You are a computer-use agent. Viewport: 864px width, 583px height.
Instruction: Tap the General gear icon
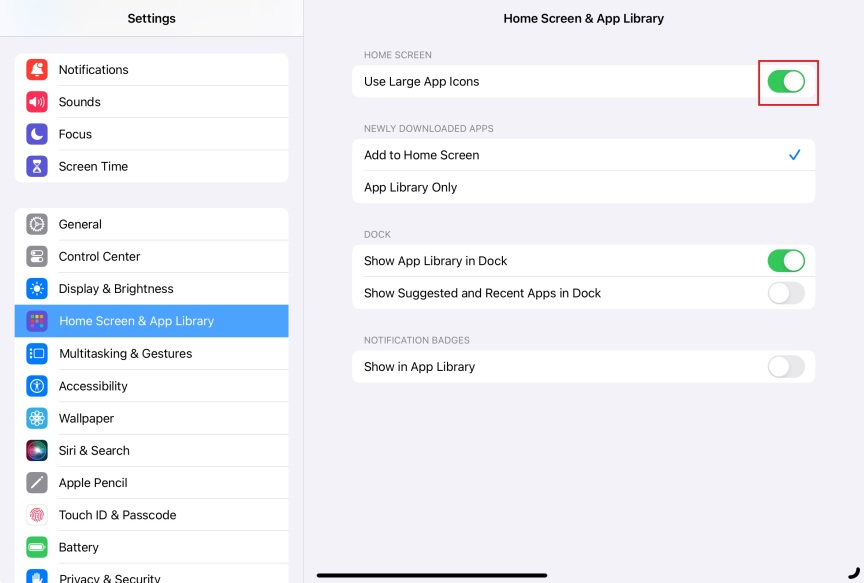37,224
